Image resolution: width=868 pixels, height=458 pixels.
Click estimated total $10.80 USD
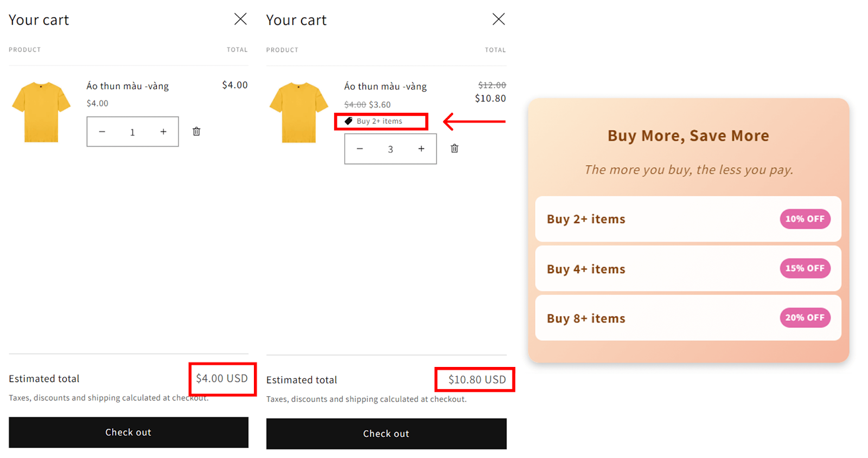[x=477, y=379]
